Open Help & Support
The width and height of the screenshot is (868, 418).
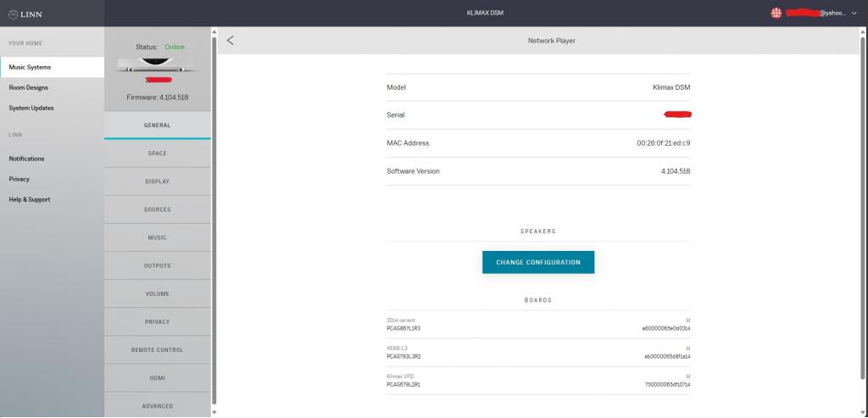[x=30, y=199]
